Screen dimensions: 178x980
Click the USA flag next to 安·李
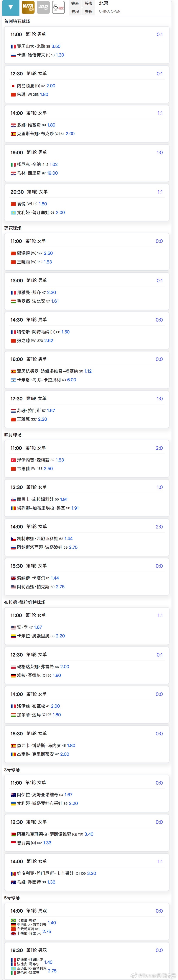coord(13,627)
